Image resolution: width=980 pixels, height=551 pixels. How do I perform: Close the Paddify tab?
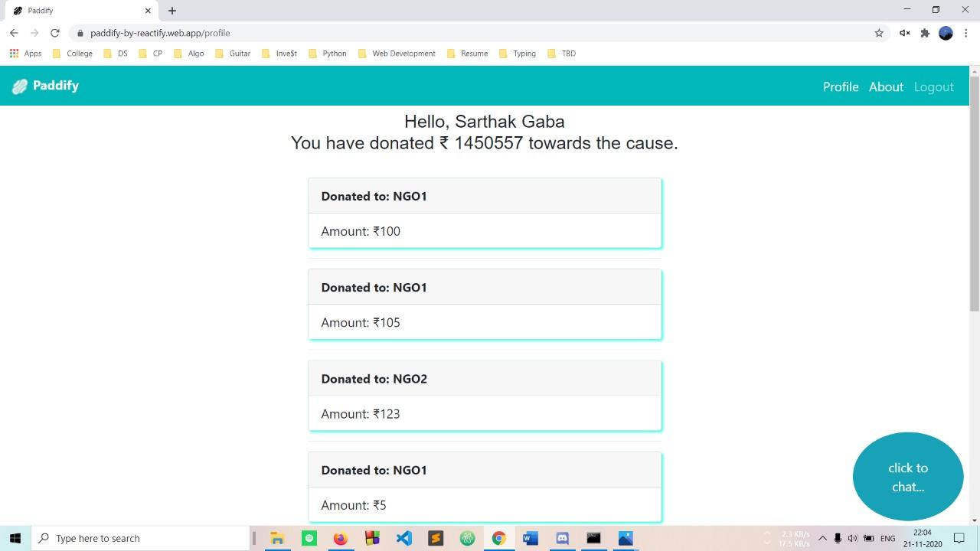pos(148,11)
